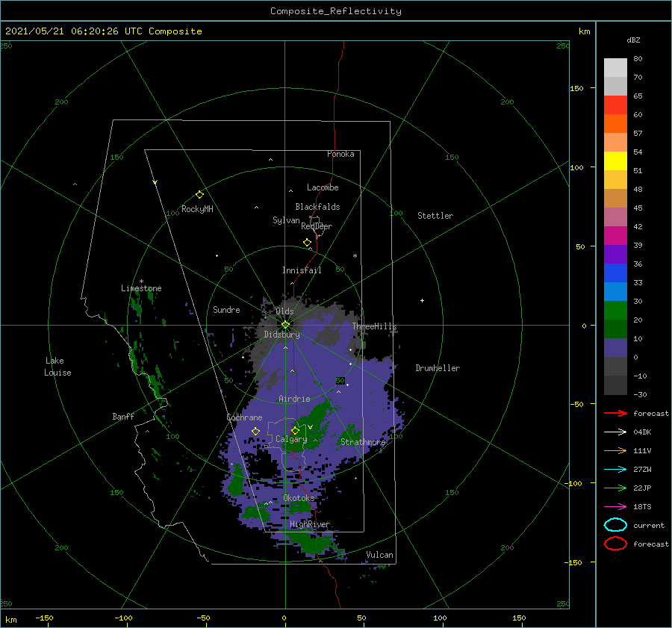Click the Okotoks label
The height and width of the screenshot is (628, 672).
click(299, 498)
